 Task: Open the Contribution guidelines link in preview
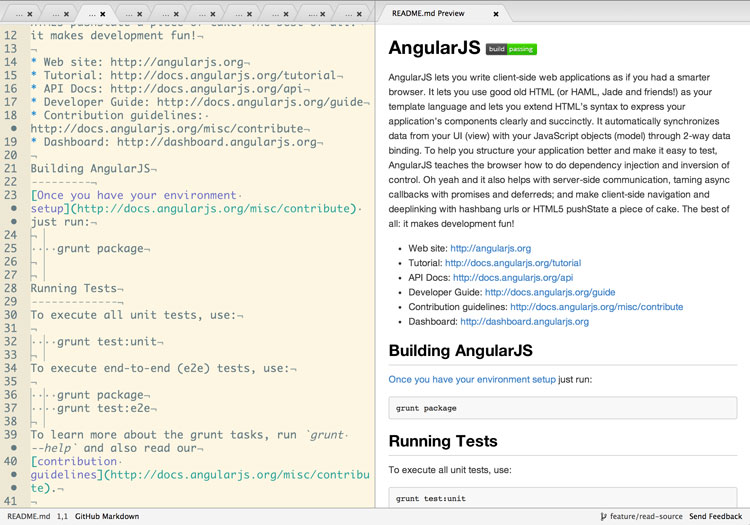click(596, 307)
